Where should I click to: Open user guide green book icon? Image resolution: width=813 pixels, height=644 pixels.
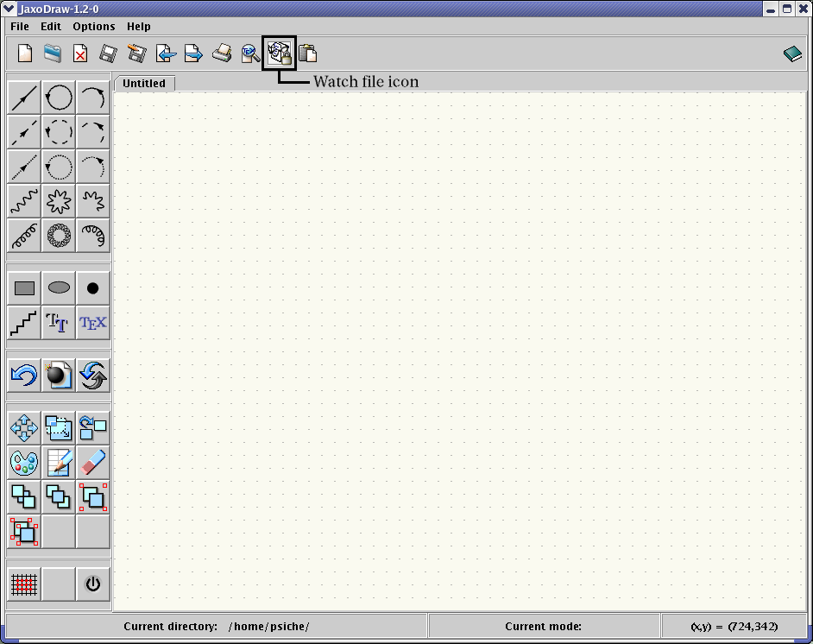(x=792, y=54)
